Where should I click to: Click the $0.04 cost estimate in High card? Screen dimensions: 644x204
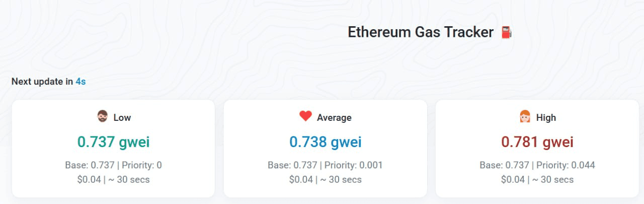click(513, 179)
